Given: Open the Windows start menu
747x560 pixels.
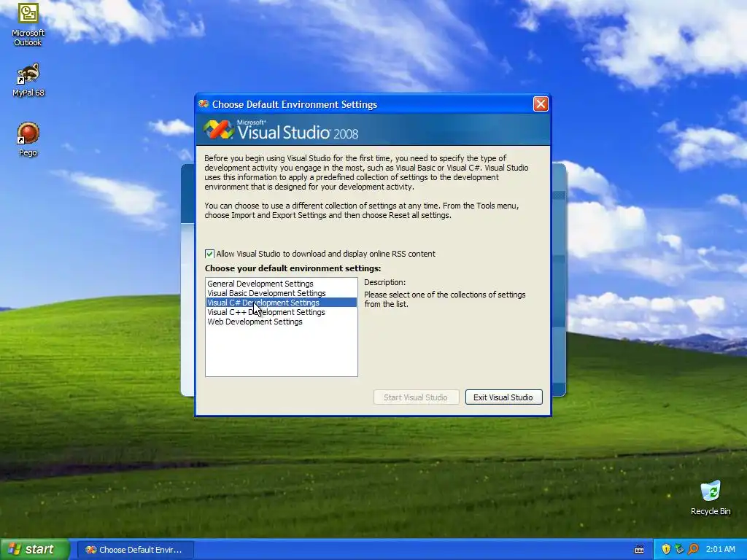Looking at the screenshot, I should pyautogui.click(x=34, y=549).
